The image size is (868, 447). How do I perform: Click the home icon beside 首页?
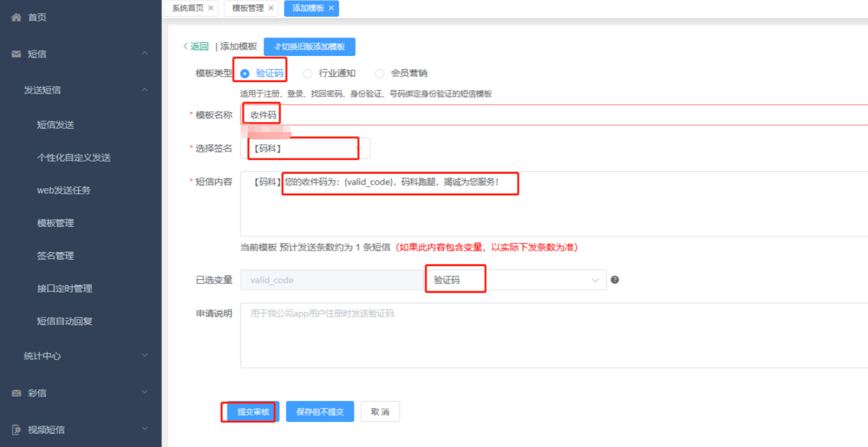pyautogui.click(x=17, y=17)
